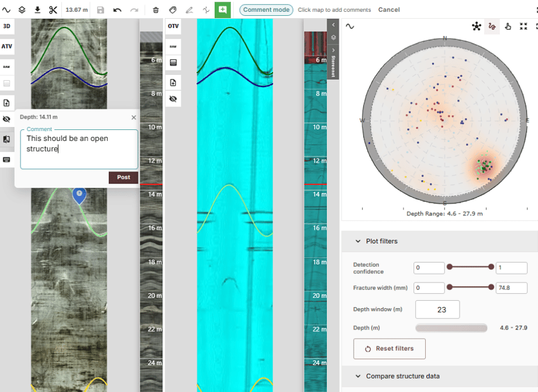Click the ruler scale icon in ATV sidebar
The image size is (538, 392).
tap(7, 160)
